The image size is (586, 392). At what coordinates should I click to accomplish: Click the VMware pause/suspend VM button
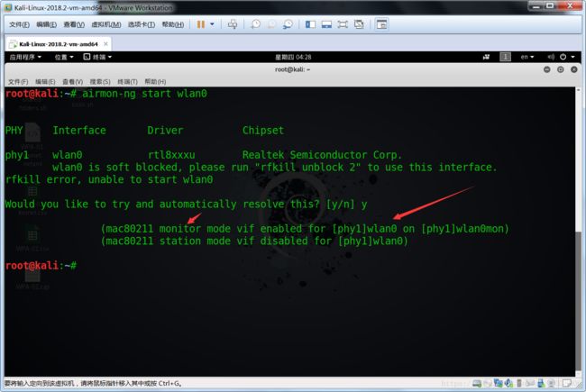coord(201,24)
